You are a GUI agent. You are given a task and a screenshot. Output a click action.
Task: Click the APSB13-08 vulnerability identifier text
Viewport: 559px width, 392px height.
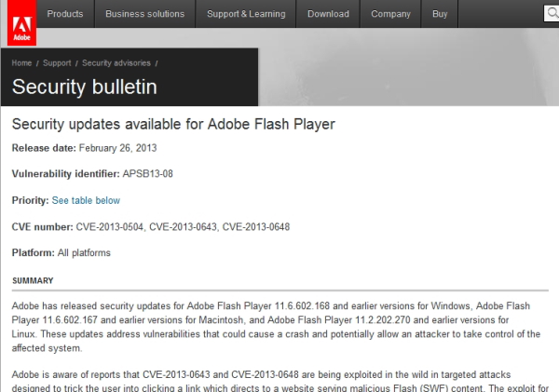[147, 174]
